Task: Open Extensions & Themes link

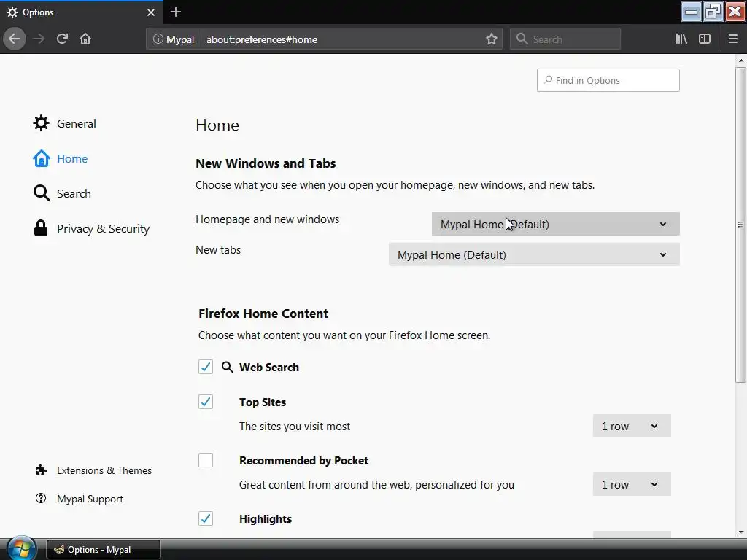Action: click(93, 470)
